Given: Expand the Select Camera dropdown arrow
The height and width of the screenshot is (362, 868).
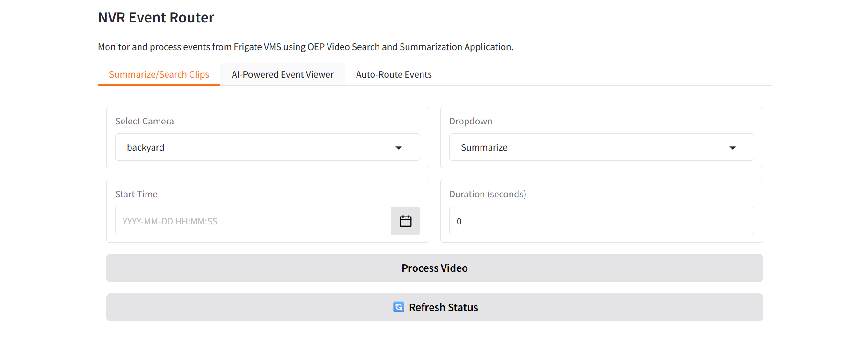Looking at the screenshot, I should click(x=398, y=148).
